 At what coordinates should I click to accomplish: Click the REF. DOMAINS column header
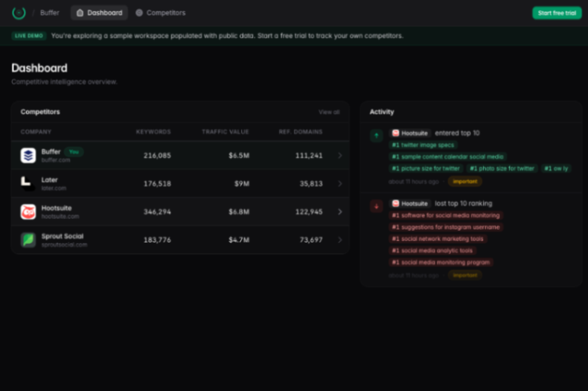[x=301, y=132]
